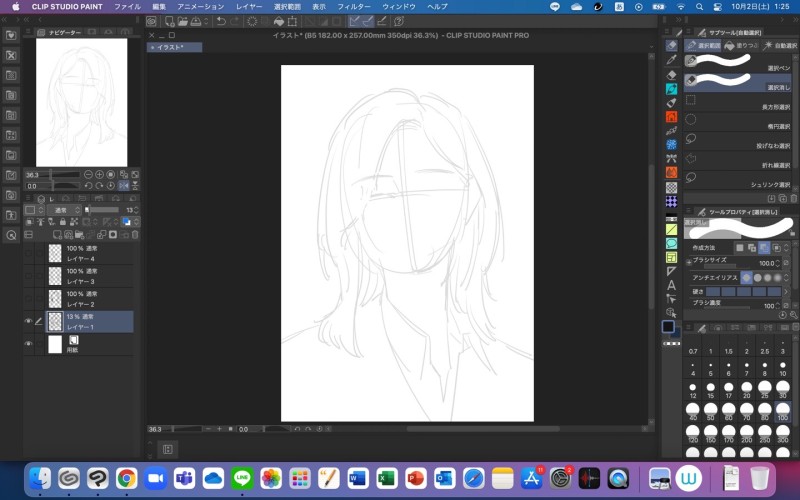Screen dimensions: 800x500
Task: Hide レイヤー 1 using its eye icon
Action: click(x=28, y=321)
